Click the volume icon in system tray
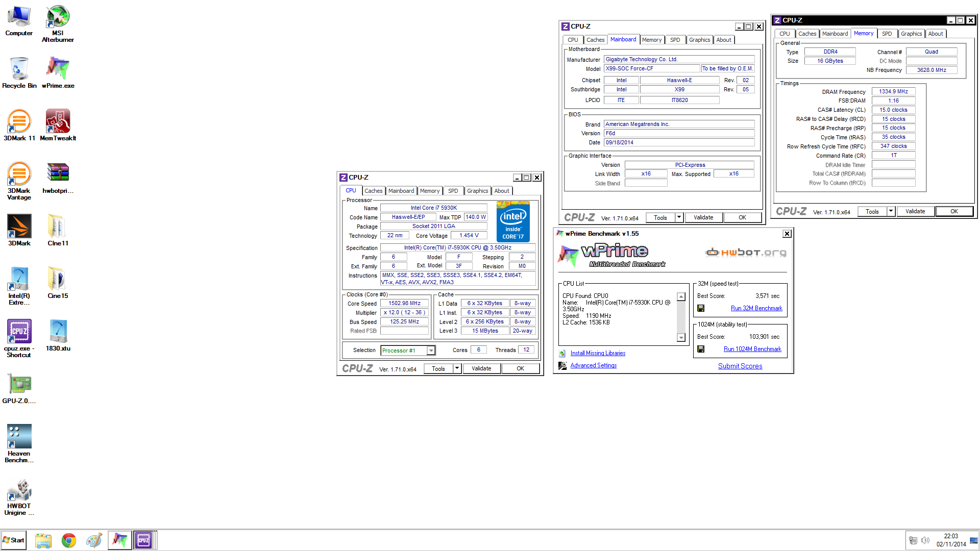This screenshot has height=551, width=980. [x=925, y=540]
